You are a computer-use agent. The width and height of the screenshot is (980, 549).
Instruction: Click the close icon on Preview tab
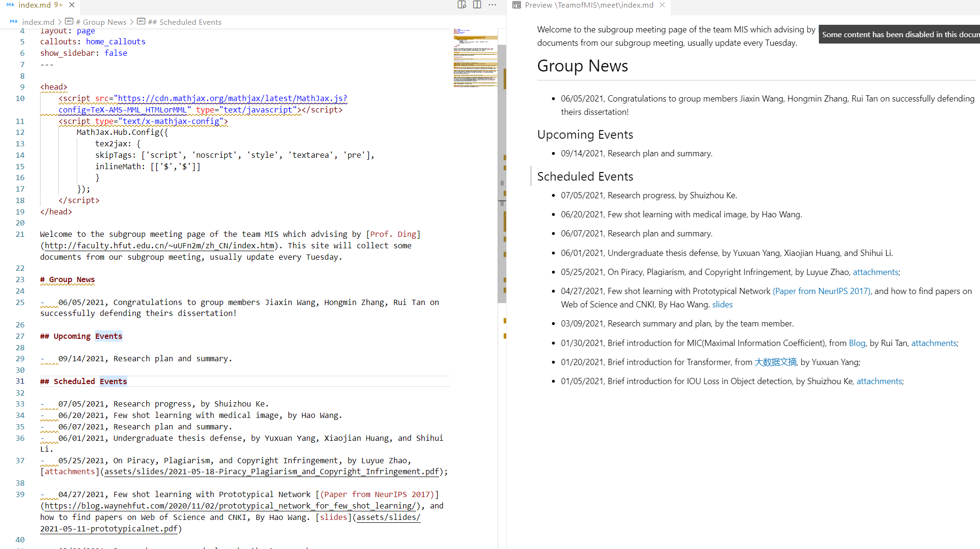tap(662, 5)
